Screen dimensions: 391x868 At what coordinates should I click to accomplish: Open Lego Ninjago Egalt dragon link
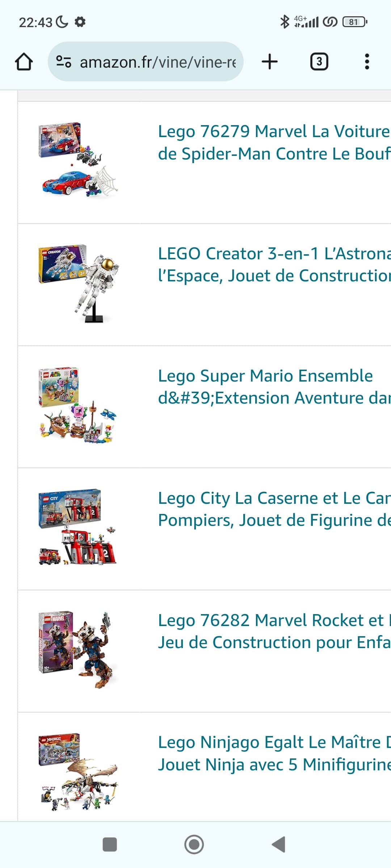pyautogui.click(x=274, y=754)
